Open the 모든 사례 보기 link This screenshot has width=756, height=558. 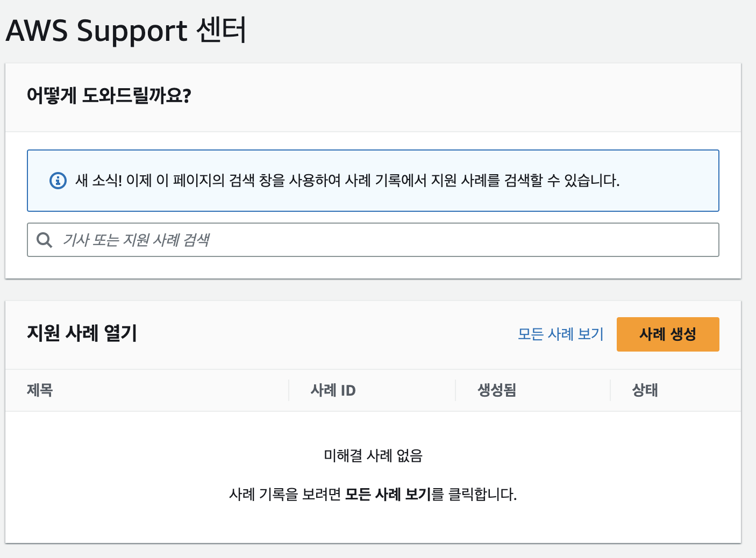(561, 334)
